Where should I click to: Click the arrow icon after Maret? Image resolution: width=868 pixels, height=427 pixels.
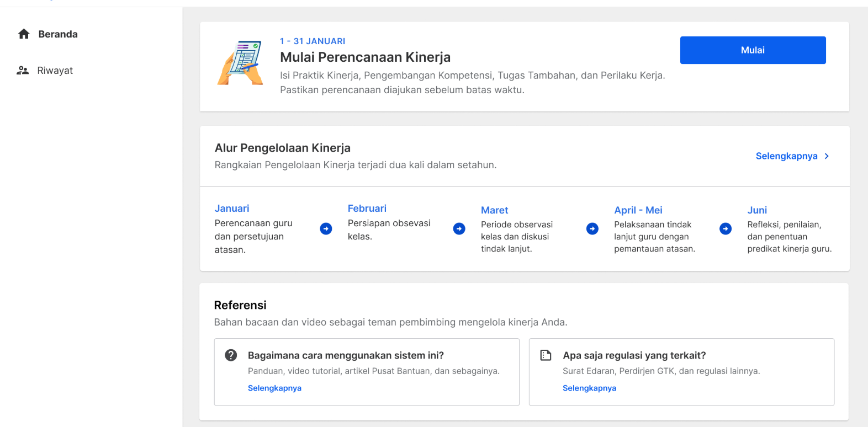[x=592, y=228]
